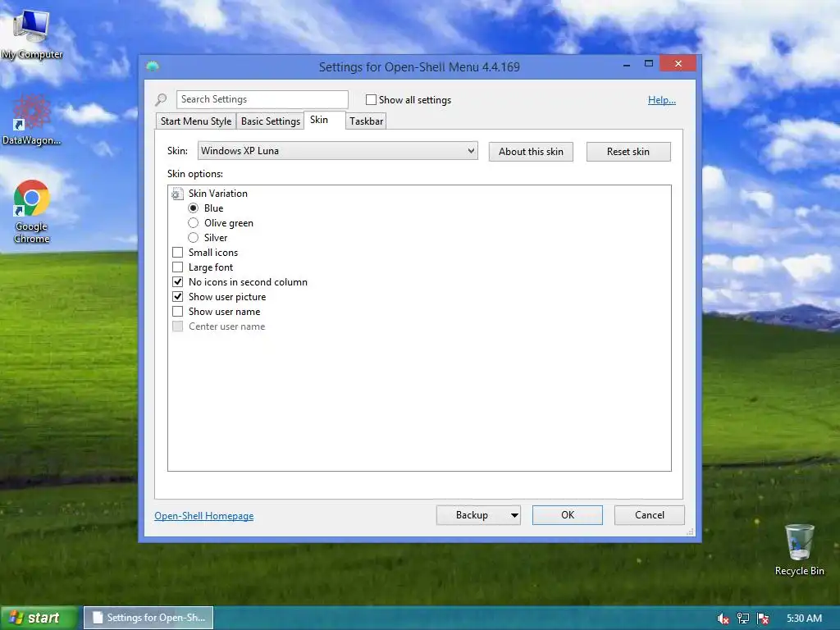Uncheck No icons in second column
The image size is (840, 630).
[177, 282]
